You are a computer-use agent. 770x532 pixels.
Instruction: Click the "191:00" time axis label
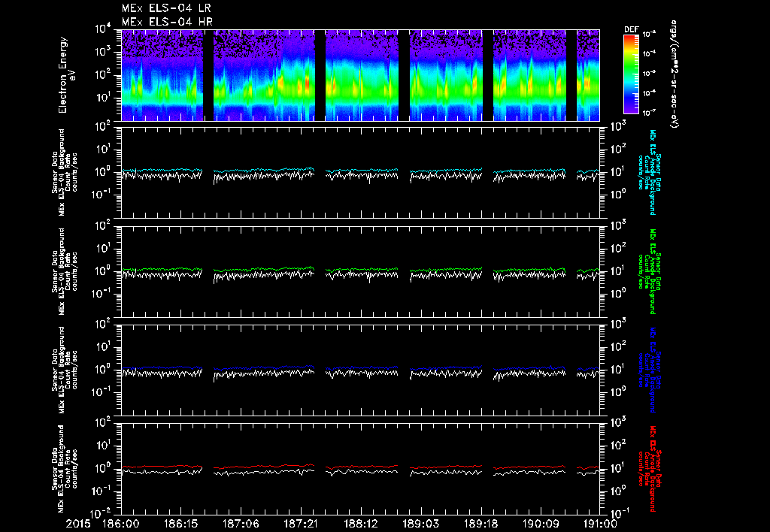point(599,524)
